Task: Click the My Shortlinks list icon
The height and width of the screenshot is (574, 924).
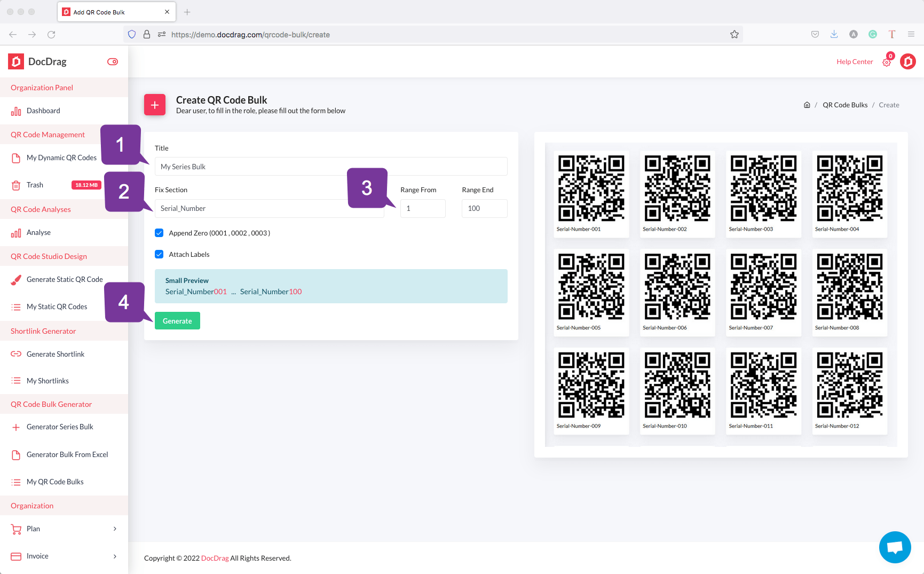Action: (16, 381)
